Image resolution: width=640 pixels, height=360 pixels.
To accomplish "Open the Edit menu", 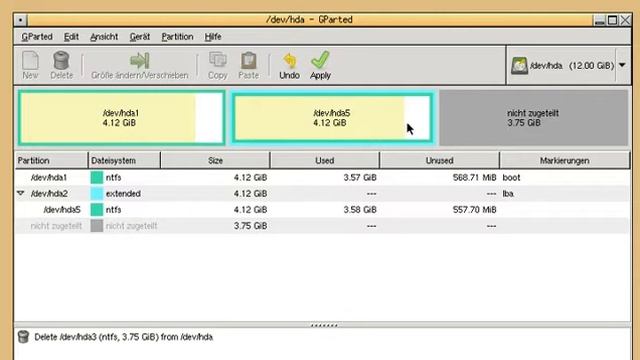I will pos(71,37).
